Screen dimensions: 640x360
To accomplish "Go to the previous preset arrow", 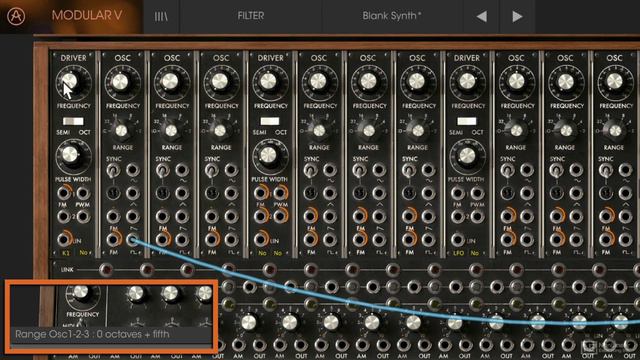I will [x=482, y=16].
